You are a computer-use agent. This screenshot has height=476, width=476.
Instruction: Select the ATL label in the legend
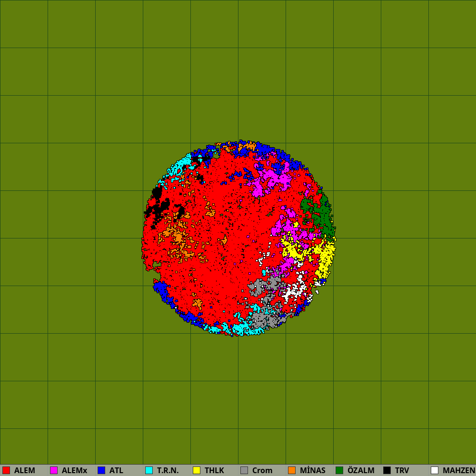[116, 471]
